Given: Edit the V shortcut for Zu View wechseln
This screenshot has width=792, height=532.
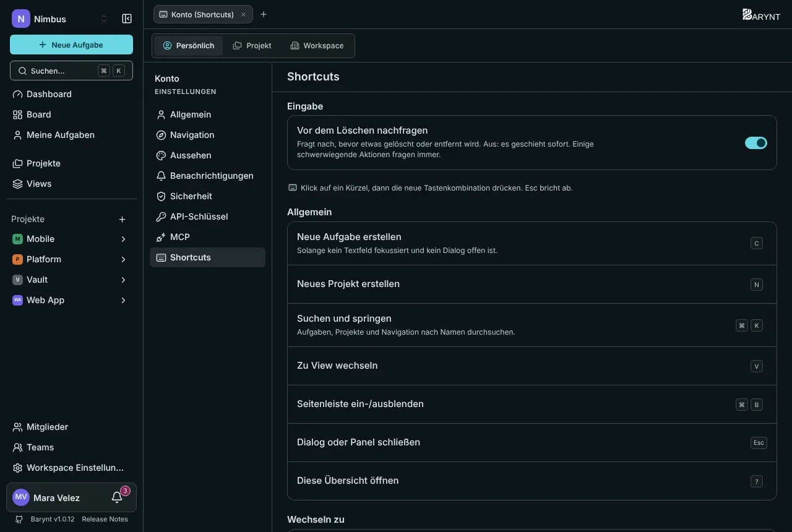Looking at the screenshot, I should pyautogui.click(x=756, y=366).
